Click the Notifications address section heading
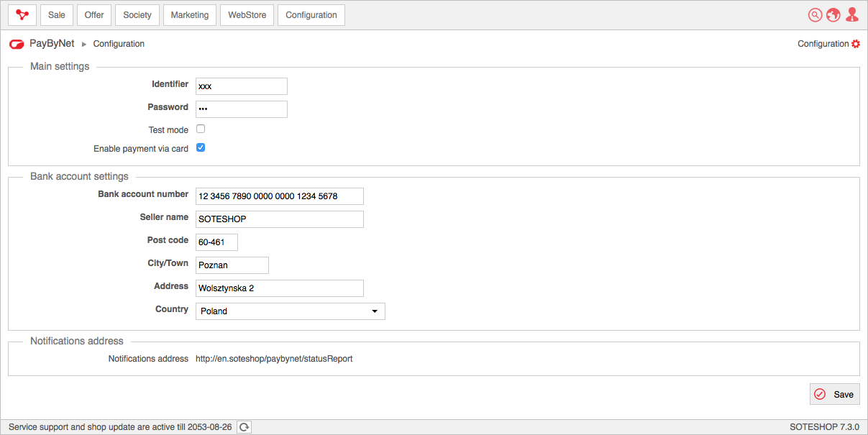 (x=77, y=342)
